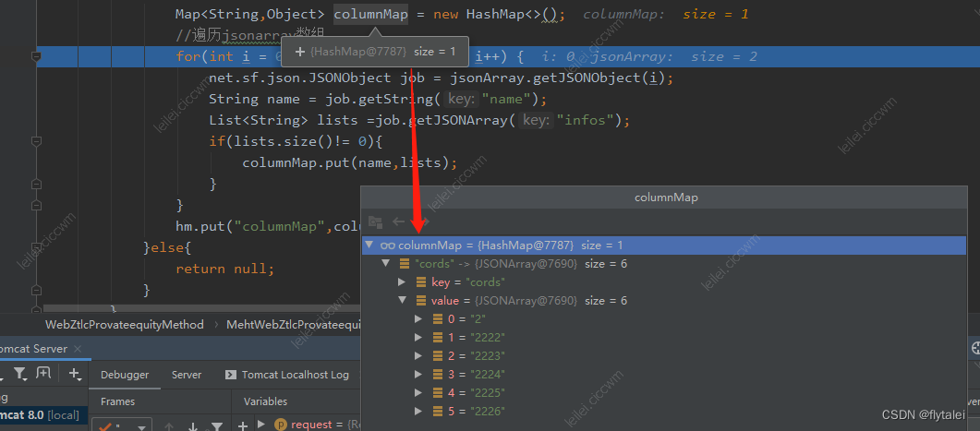This screenshot has height=431, width=980.
Task: Expand the request variable in Variables panel
Action: click(261, 425)
